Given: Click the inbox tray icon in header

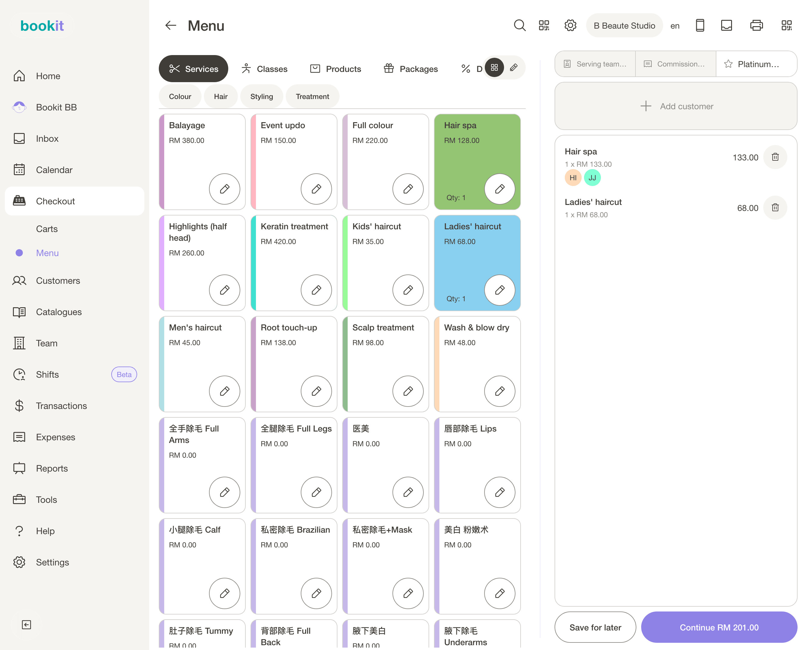Looking at the screenshot, I should (x=726, y=26).
